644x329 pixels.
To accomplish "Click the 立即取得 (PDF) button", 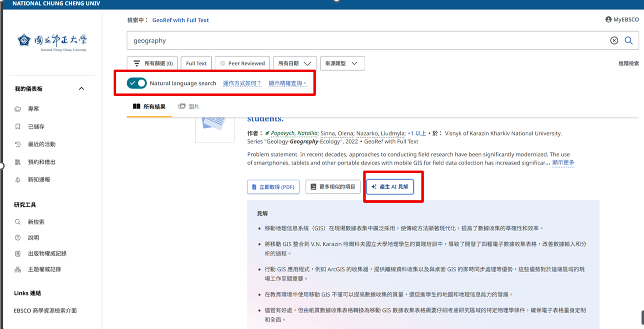I will (x=273, y=187).
